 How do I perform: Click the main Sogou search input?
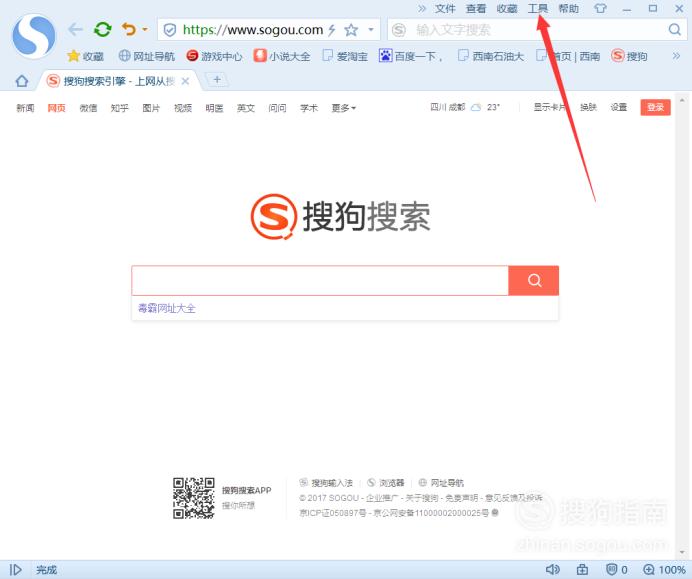[320, 280]
